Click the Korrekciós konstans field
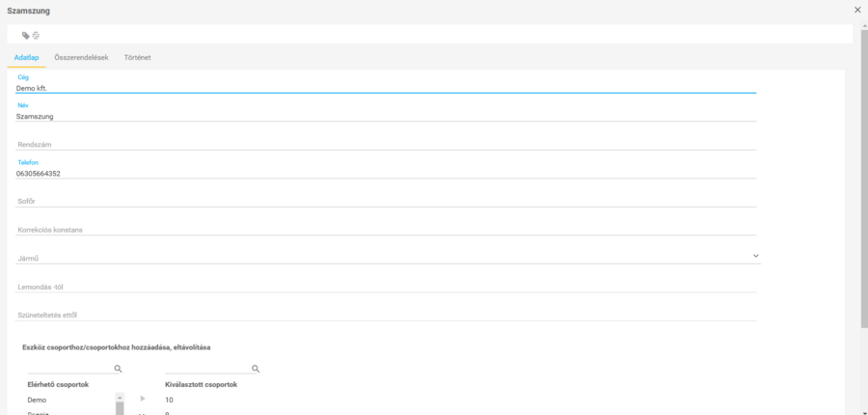868x415 pixels. [x=386, y=230]
